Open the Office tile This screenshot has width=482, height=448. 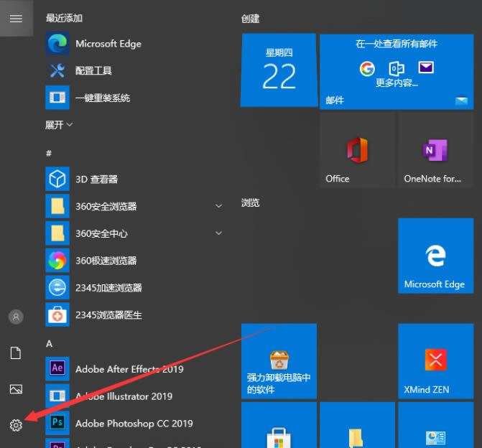(x=357, y=149)
